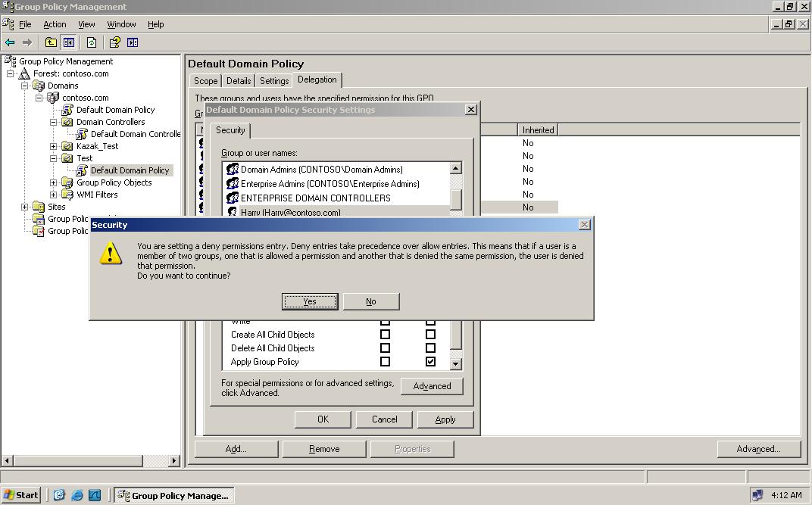The width and height of the screenshot is (812, 505).
Task: Check Deny for Create All Child Objects
Action: click(x=430, y=334)
